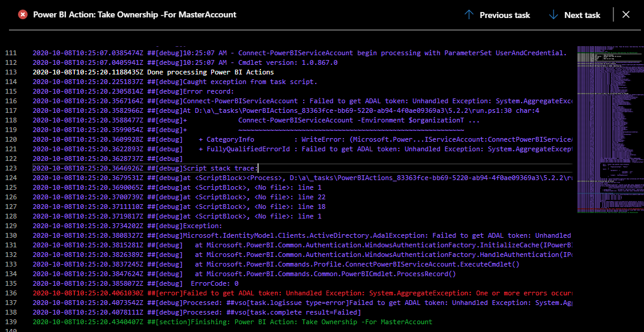Click '<No file>: line 22' stack entry
The image size is (644, 332).
click(179, 197)
